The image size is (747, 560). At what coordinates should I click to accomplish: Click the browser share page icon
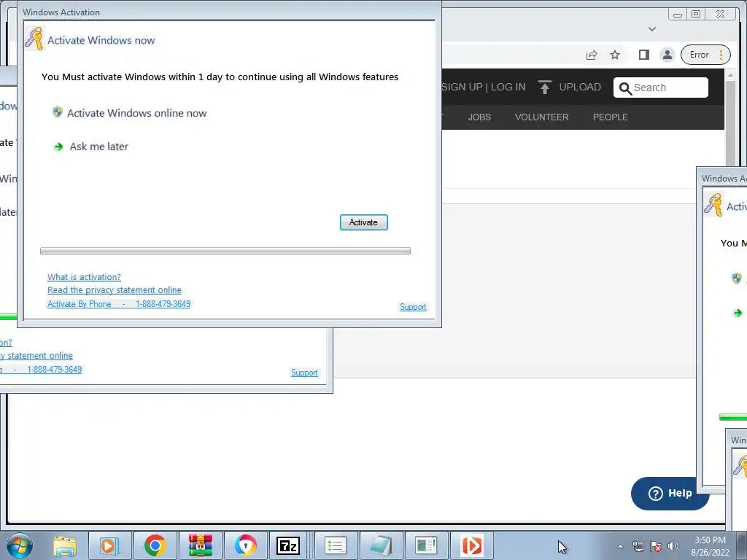click(x=591, y=55)
